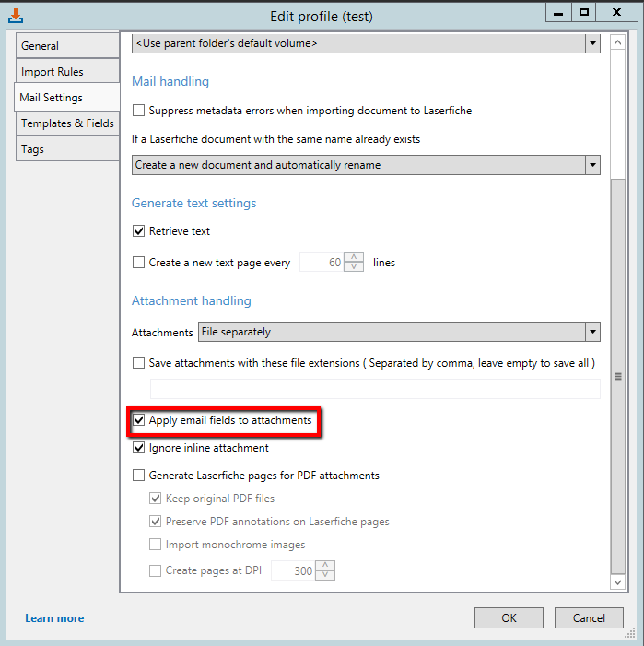
Task: Uncheck Ignore inline attachment
Action: (x=139, y=448)
